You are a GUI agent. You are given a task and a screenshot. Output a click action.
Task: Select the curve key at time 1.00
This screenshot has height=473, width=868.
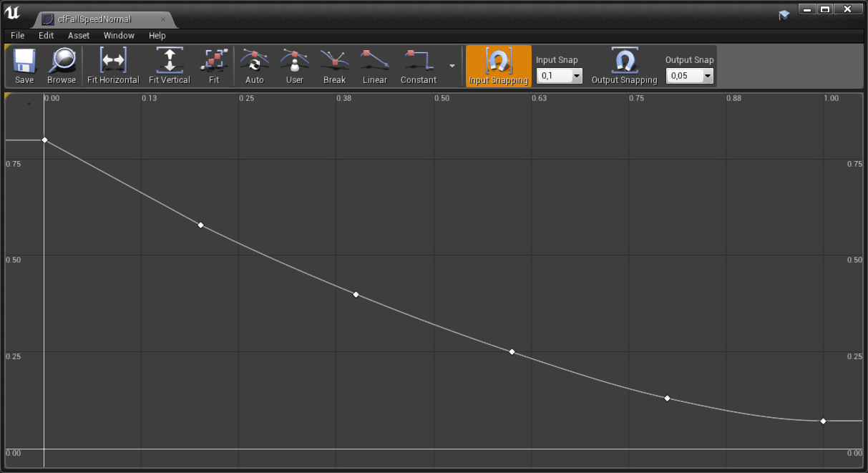coord(823,421)
